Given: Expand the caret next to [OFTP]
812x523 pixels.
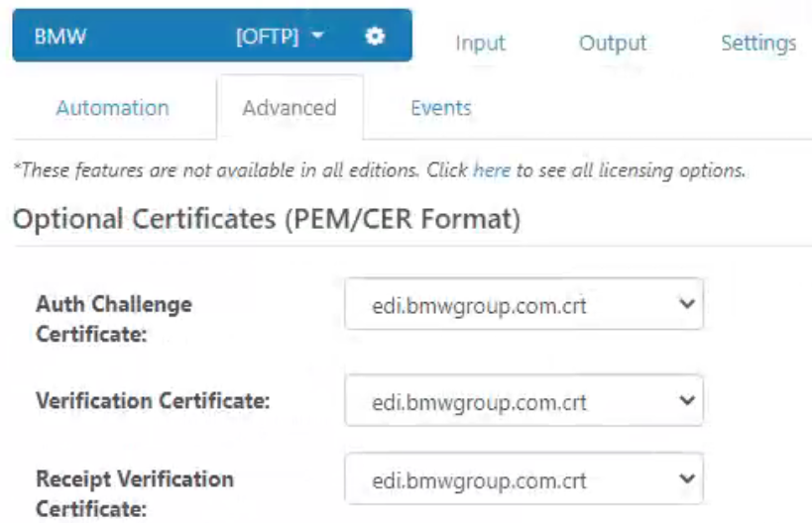Looking at the screenshot, I should [x=317, y=36].
